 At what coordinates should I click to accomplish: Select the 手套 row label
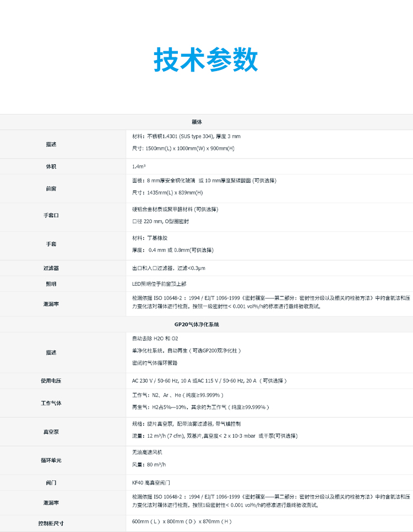51,243
